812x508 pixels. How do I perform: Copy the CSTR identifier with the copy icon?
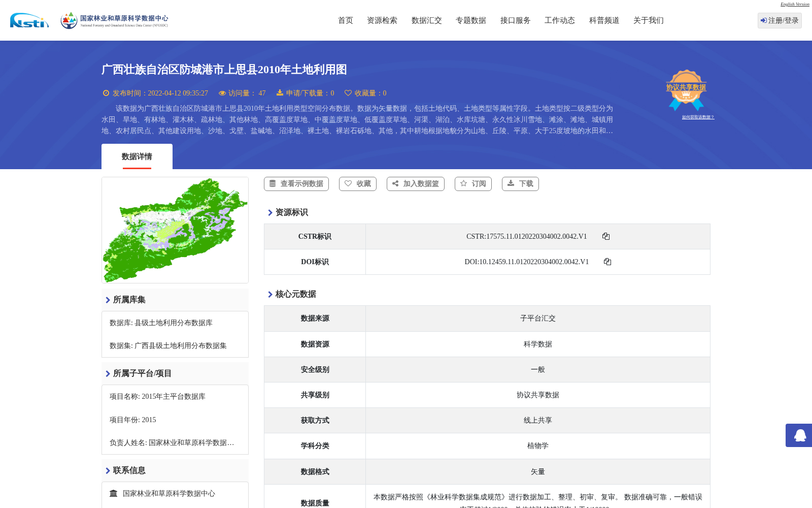coord(606,236)
